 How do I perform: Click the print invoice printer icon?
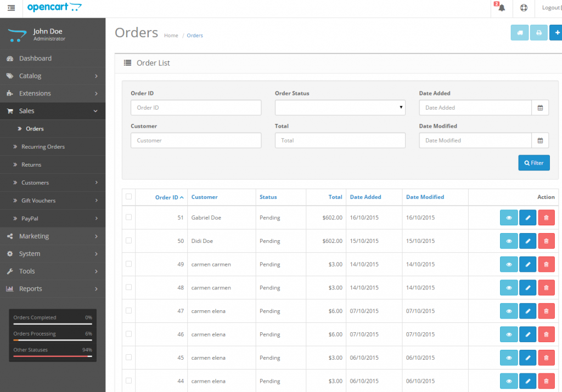[x=538, y=32]
